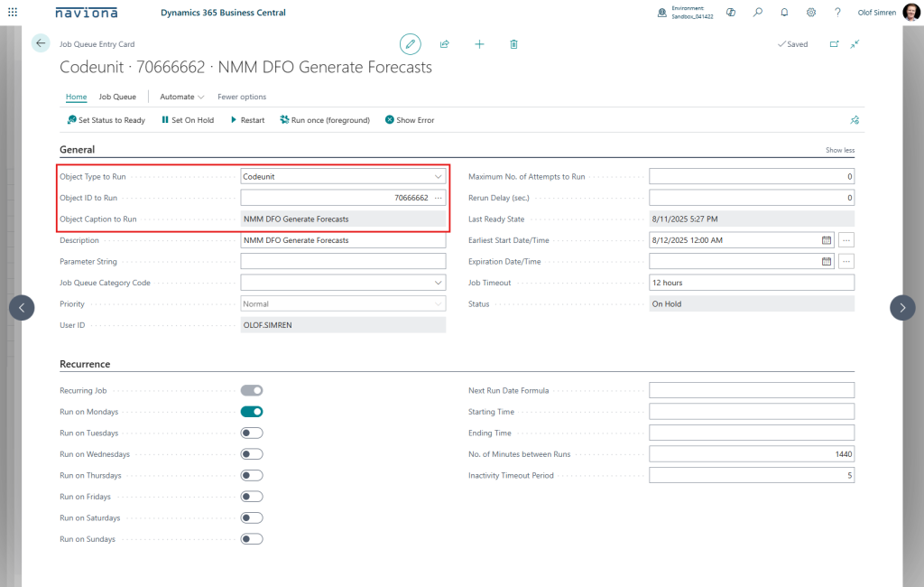Click the Show less link
This screenshot has width=924, height=587.
[x=839, y=150]
